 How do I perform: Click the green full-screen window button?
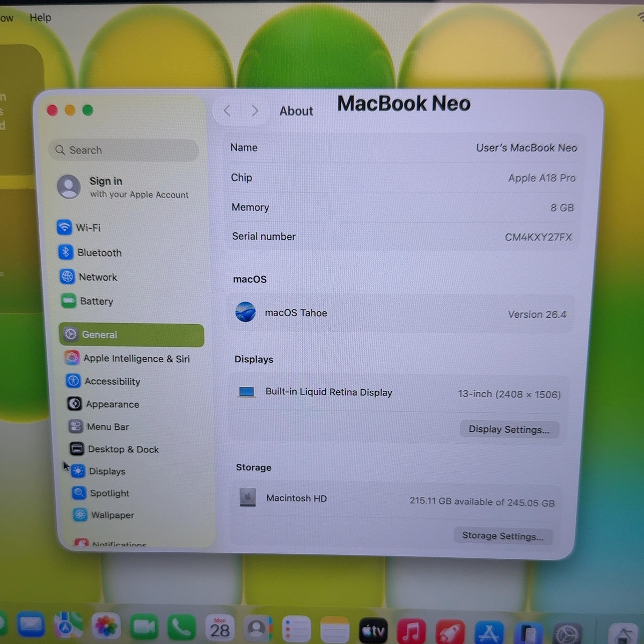(x=88, y=111)
